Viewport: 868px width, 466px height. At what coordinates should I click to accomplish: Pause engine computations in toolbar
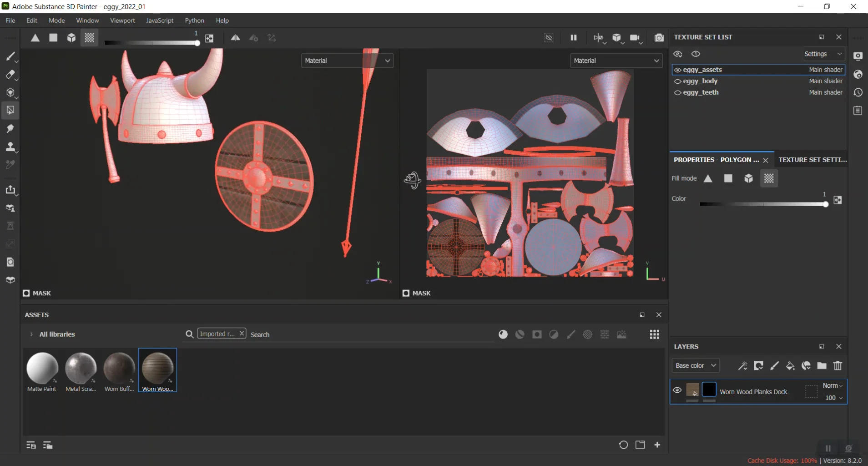pos(574,38)
